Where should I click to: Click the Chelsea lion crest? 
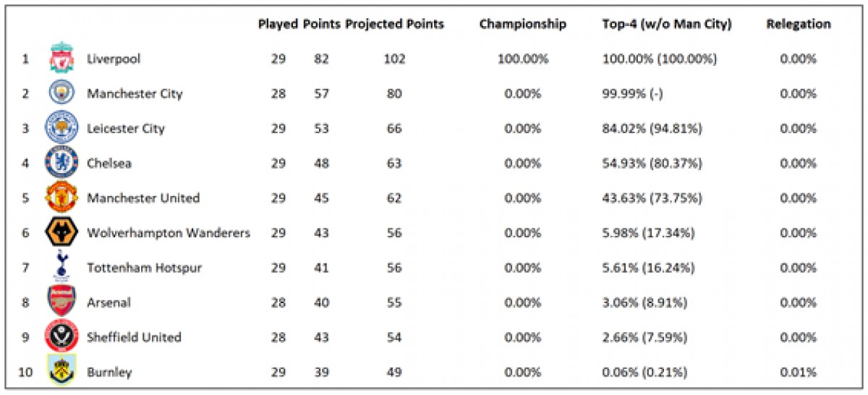(61, 163)
